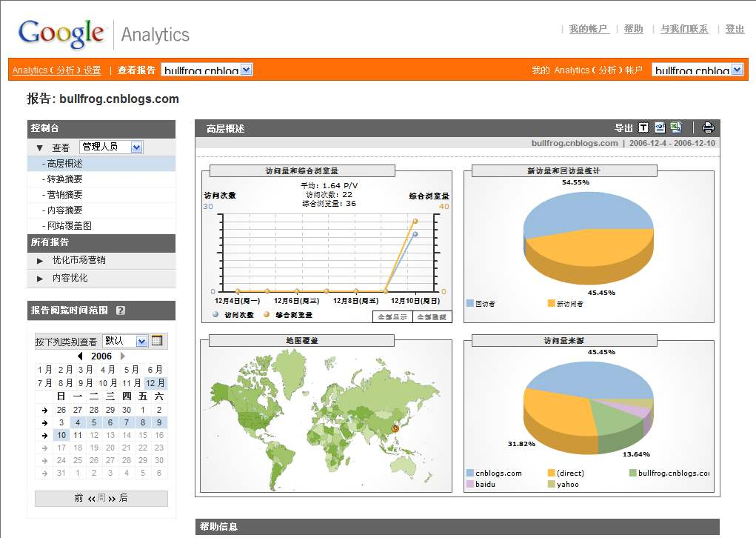The image size is (756, 538).
Task: Pick day 10 in the calendar
Action: tap(61, 435)
